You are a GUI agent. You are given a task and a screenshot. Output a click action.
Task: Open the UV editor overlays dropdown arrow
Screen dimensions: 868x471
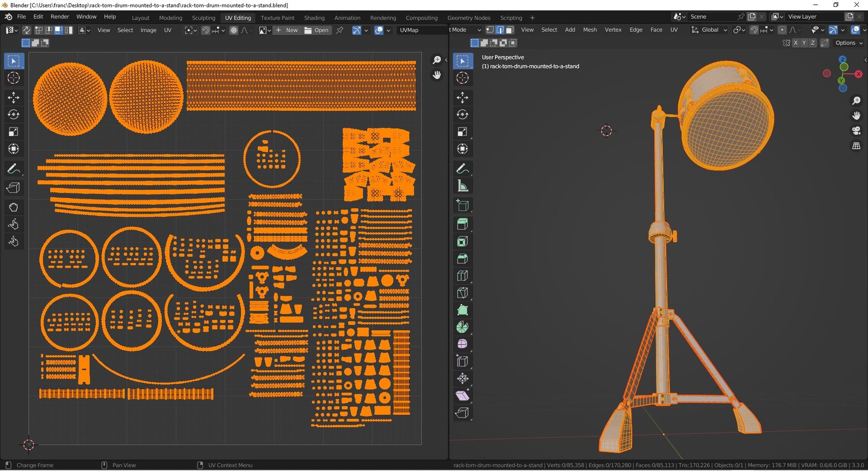[x=388, y=30]
